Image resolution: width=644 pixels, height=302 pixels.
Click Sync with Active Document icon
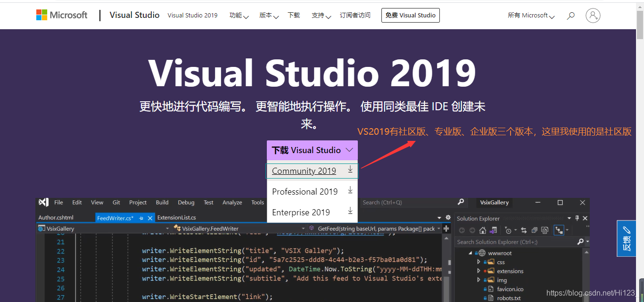524,230
